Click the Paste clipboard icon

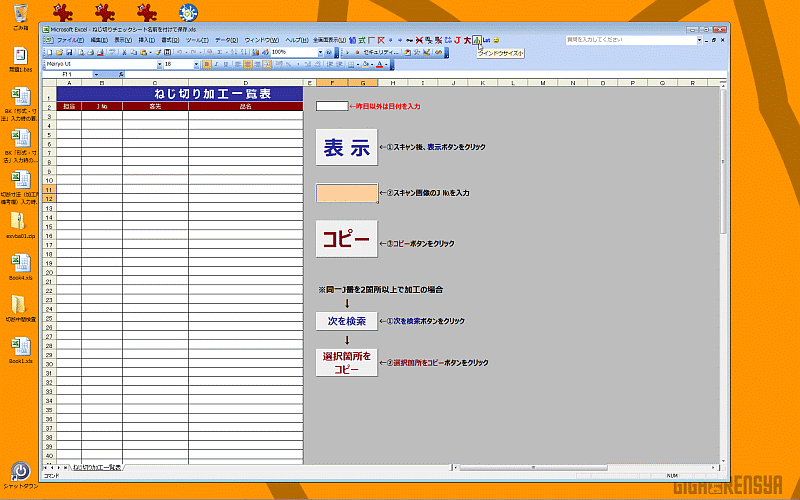144,52
